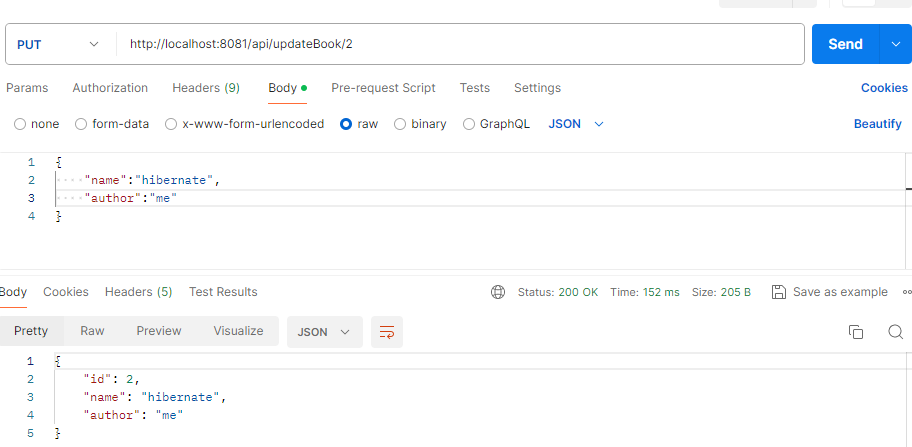The height and width of the screenshot is (447, 912).
Task: Switch to the Authorization tab
Action: point(110,88)
